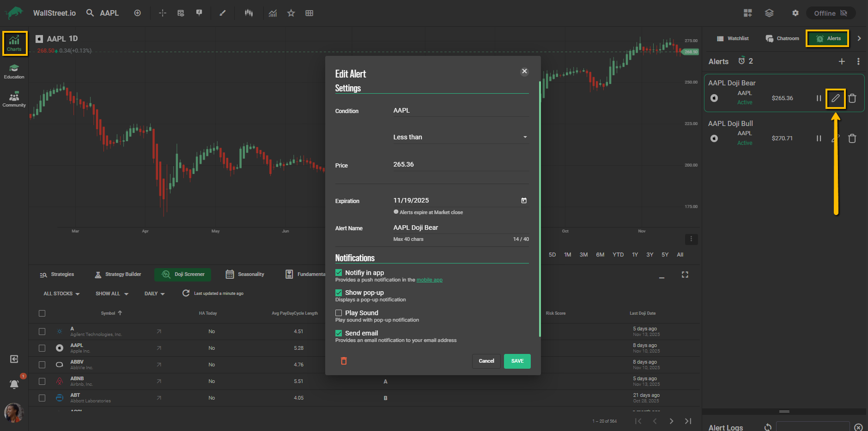Switch to the Watchlist tab
868x431 pixels.
click(x=733, y=38)
